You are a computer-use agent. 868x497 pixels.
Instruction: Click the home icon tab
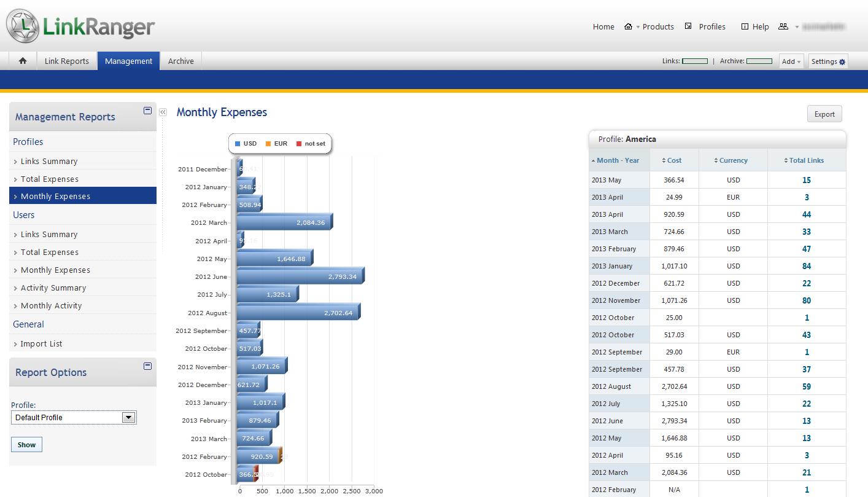pos(23,61)
